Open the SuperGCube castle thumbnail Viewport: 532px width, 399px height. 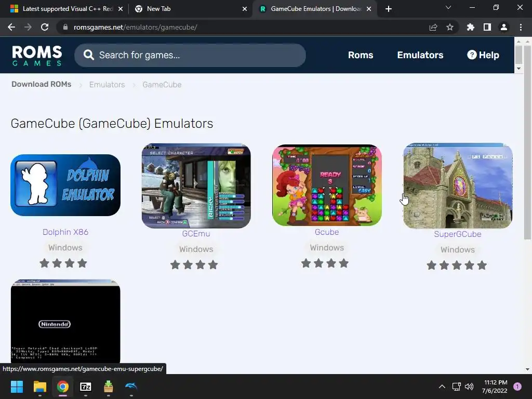coord(458,186)
